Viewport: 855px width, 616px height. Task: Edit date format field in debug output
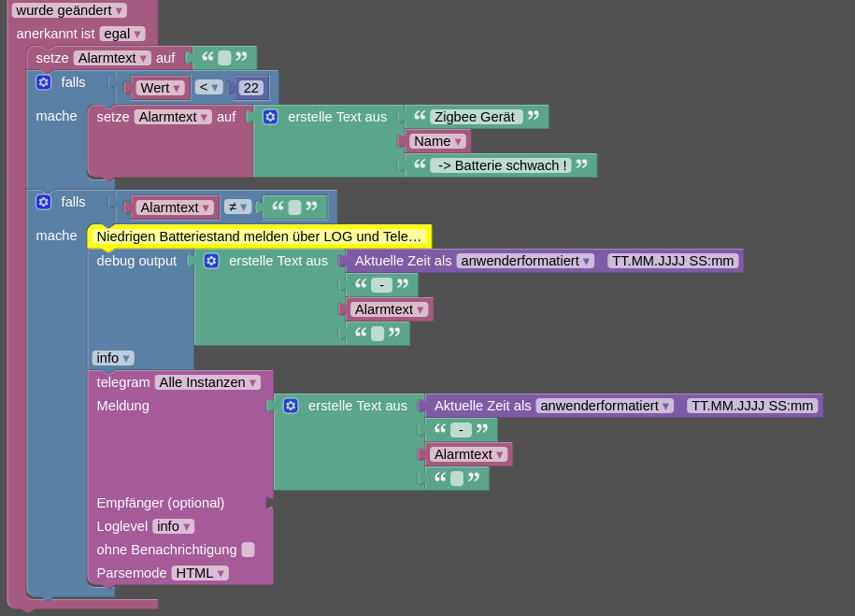coord(673,261)
